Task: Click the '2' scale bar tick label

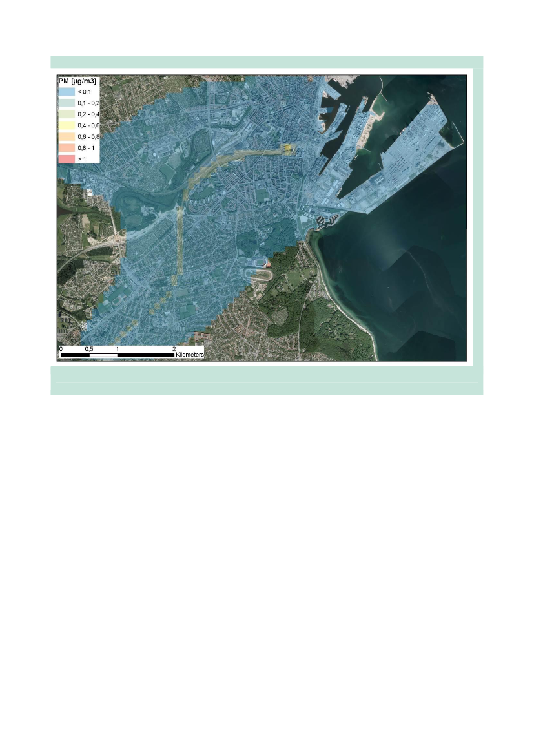Action: tap(174, 348)
